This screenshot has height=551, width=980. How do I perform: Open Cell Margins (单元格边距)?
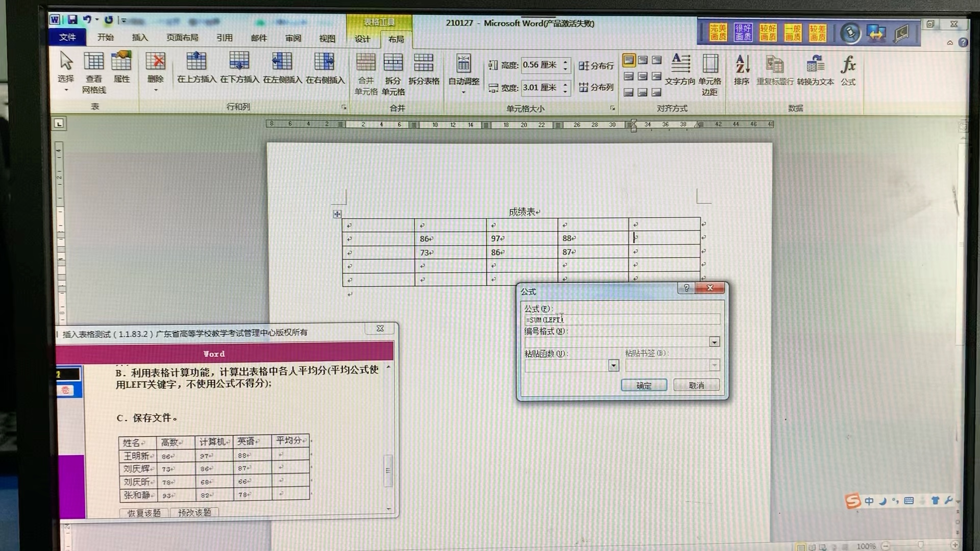[709, 74]
